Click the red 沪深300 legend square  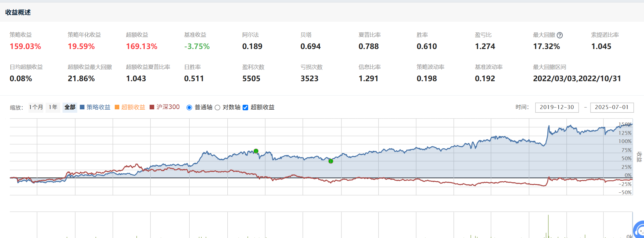click(x=152, y=107)
